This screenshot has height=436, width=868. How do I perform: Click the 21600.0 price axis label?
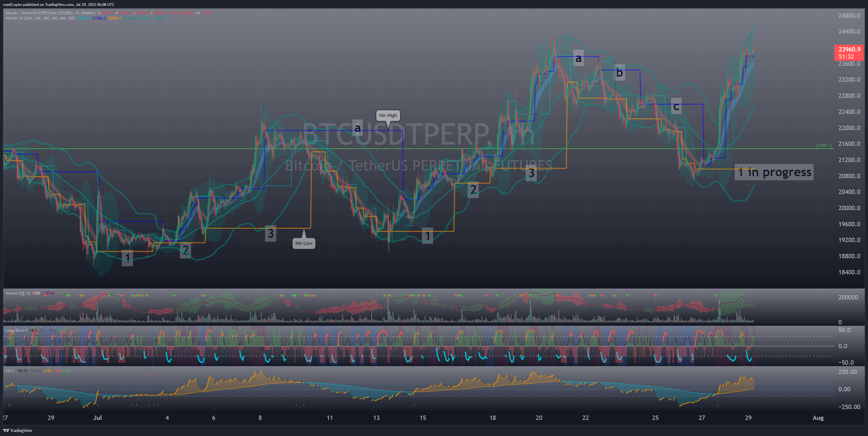[849, 144]
